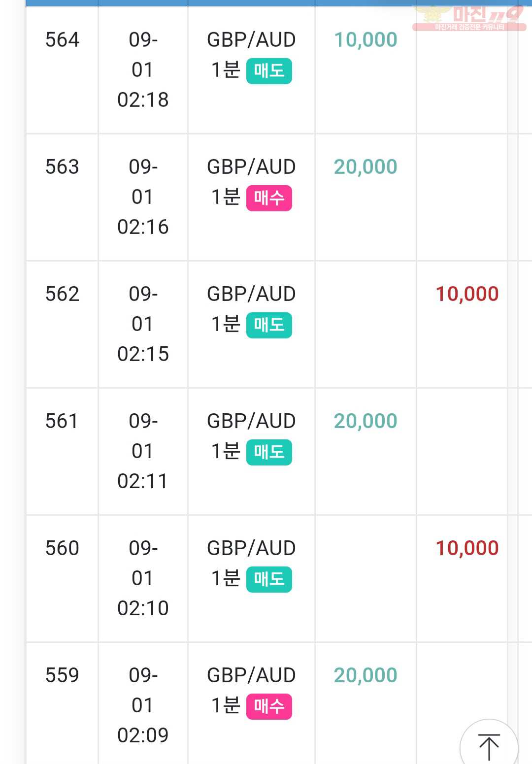Select the 매도 badge in row 560
The image size is (532, 764).
click(269, 579)
